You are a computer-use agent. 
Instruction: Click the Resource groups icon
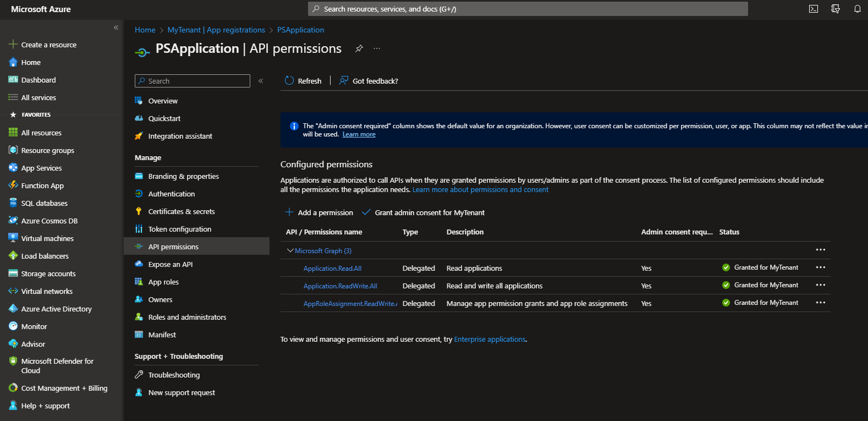(13, 150)
